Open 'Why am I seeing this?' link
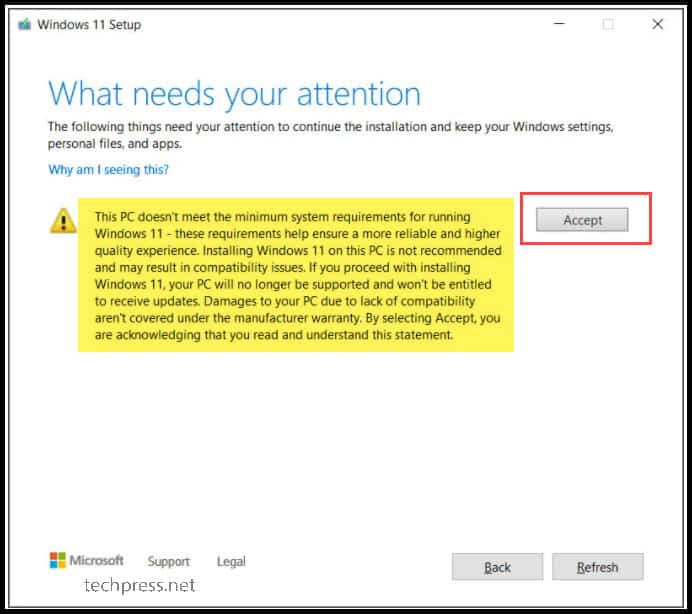Screen dimensions: 692x614 [x=109, y=170]
